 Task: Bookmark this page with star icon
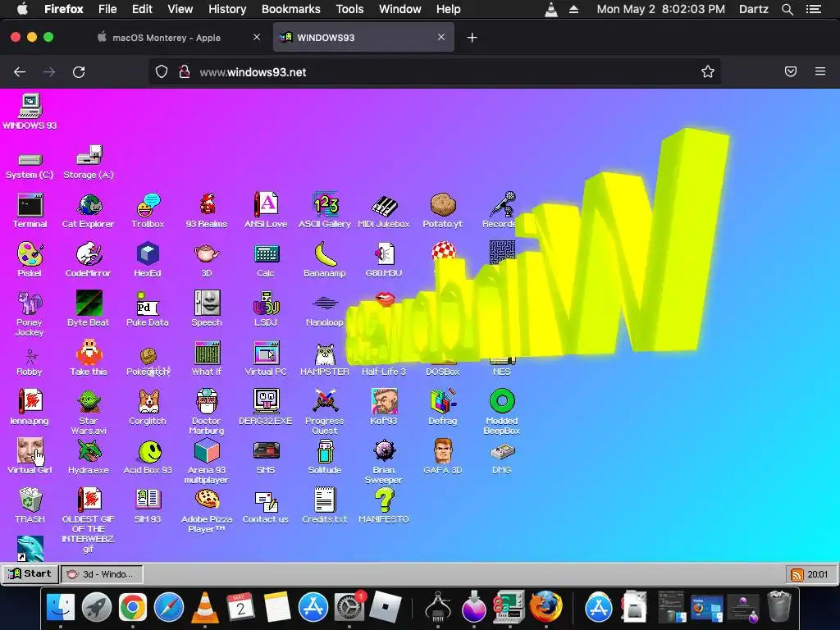tap(708, 72)
